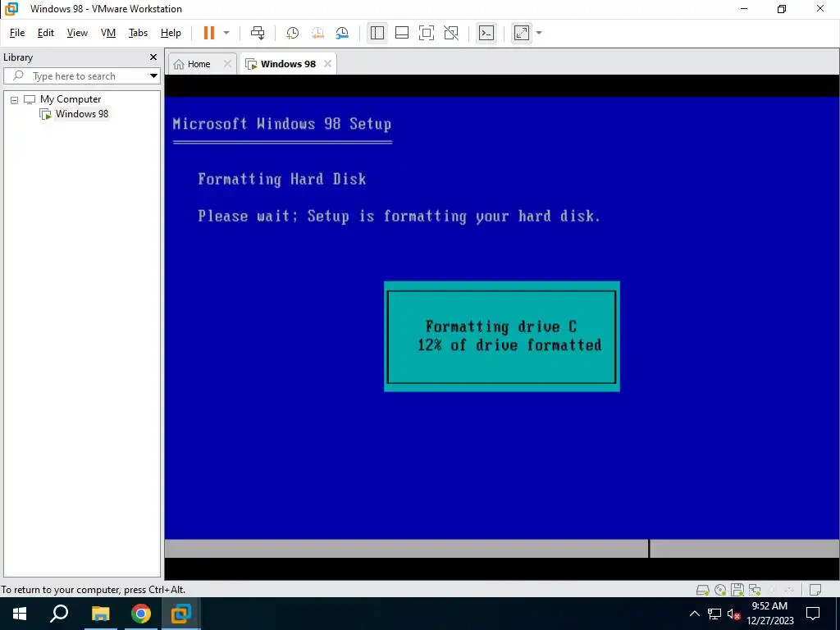This screenshot has width=840, height=630.
Task: Click the network adapter status icon
Action: (x=755, y=590)
